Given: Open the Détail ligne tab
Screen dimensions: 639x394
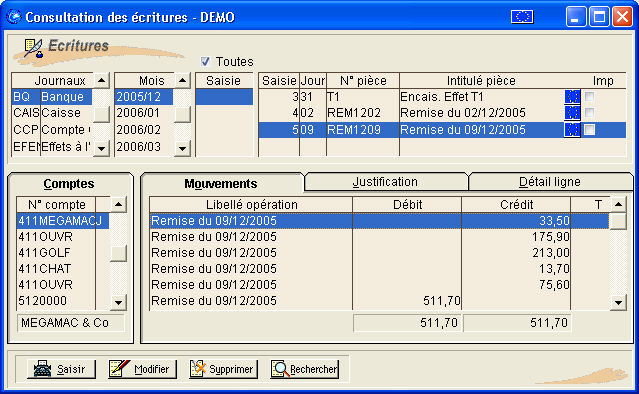Looking at the screenshot, I should point(549,182).
